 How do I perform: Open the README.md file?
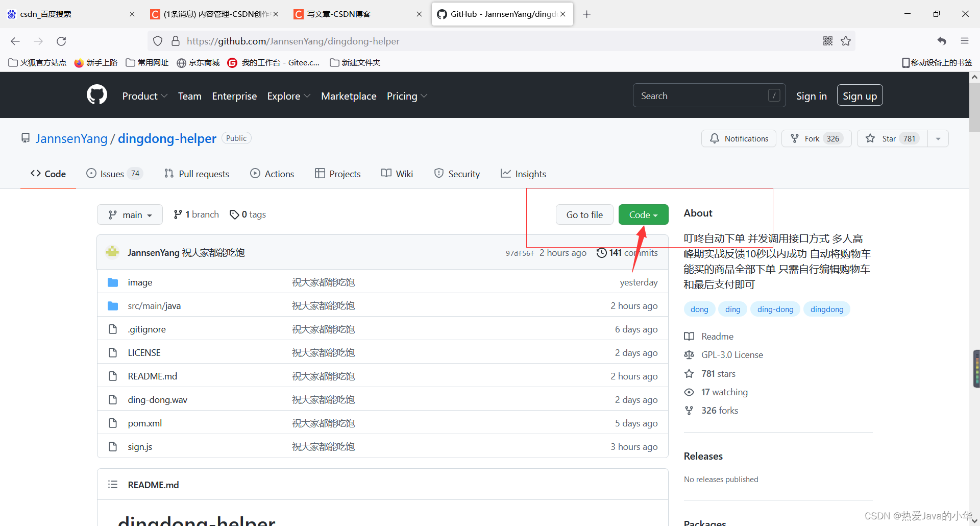coord(153,376)
